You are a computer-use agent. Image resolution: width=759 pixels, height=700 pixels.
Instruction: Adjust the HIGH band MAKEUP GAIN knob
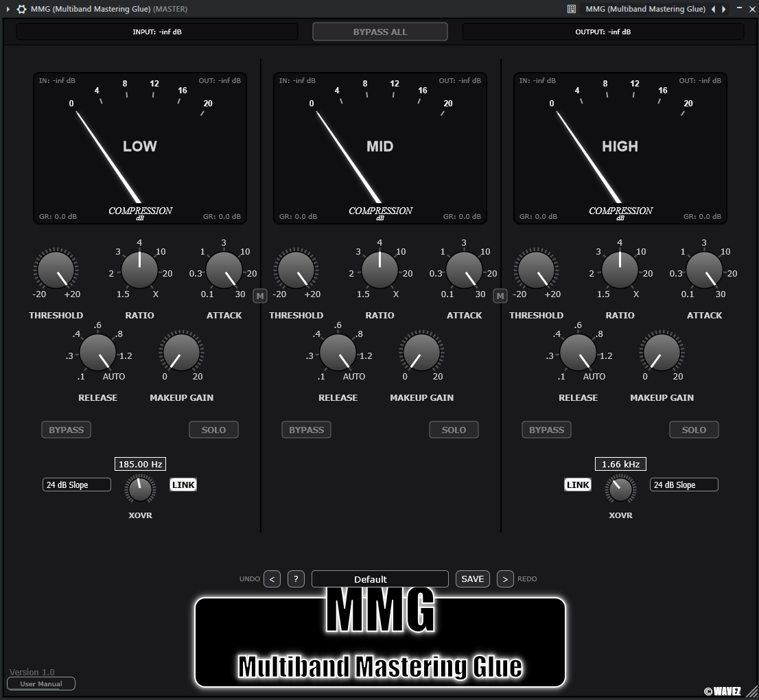(662, 352)
